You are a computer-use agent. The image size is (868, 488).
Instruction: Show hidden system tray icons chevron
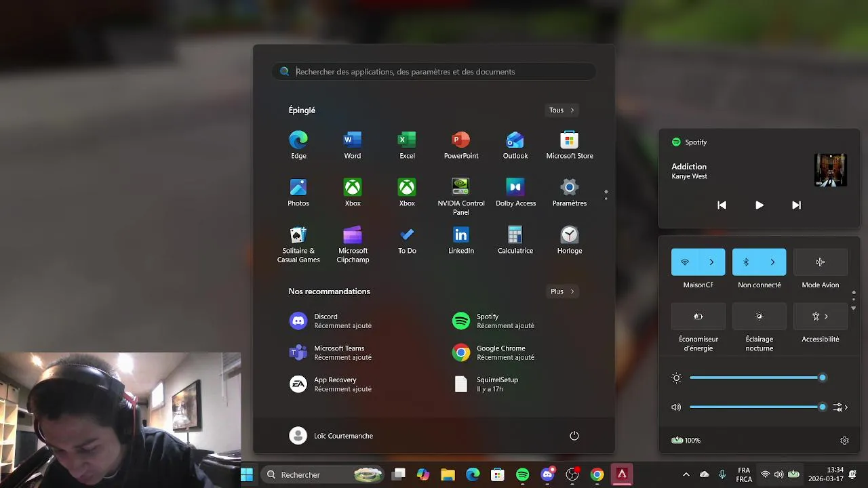coord(686,475)
